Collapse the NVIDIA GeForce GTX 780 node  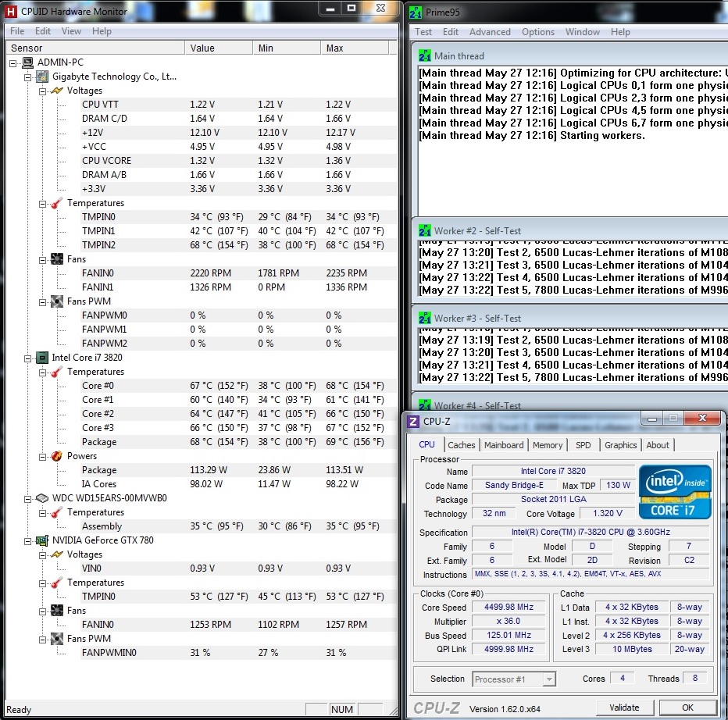pos(28,541)
